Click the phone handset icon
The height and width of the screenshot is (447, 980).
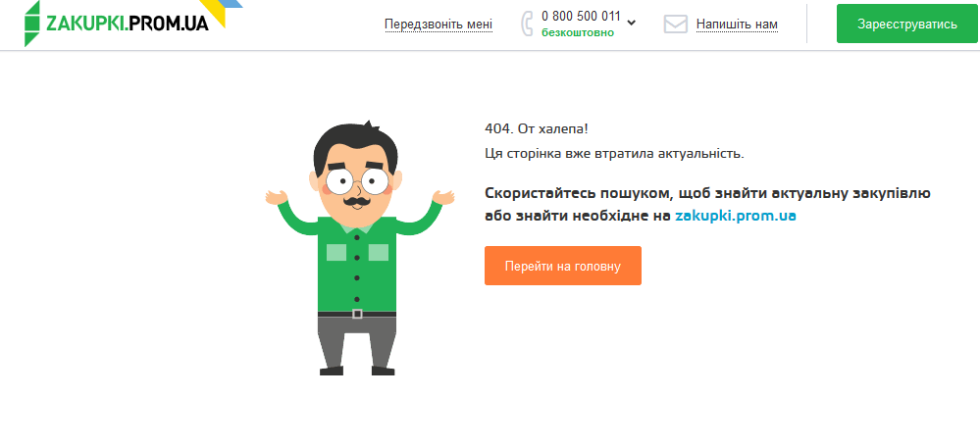[x=526, y=24]
